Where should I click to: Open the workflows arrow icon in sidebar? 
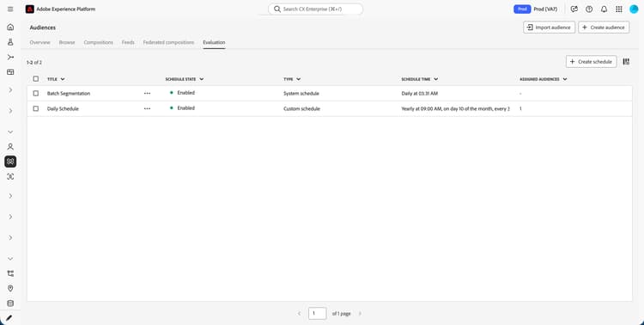10,58
